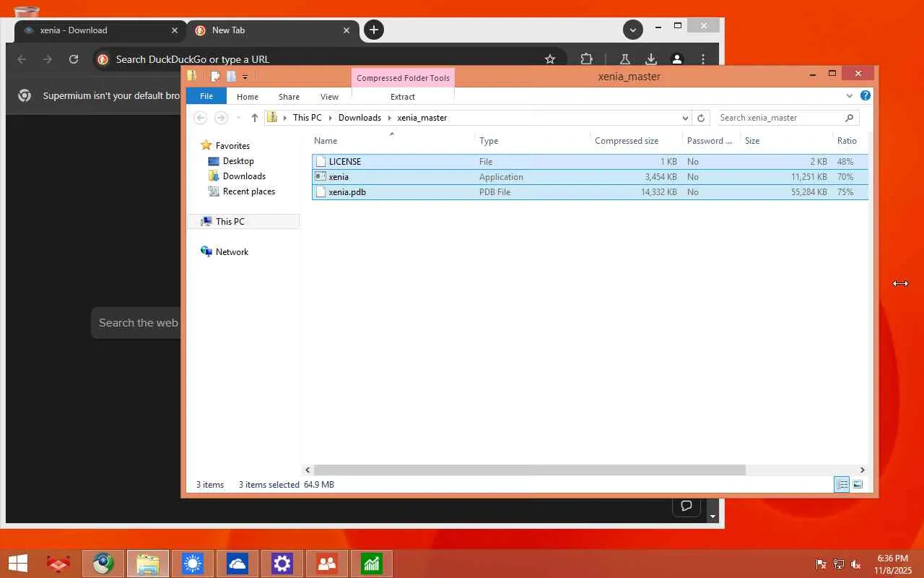Click the horizontal scrollbar right arrow
Image resolution: width=924 pixels, height=578 pixels.
(862, 470)
